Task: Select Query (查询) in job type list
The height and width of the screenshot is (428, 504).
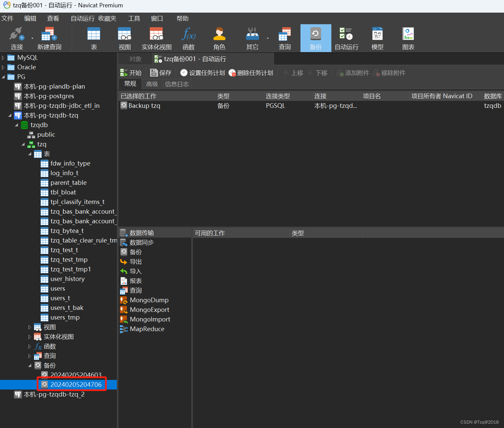Action: [131, 291]
